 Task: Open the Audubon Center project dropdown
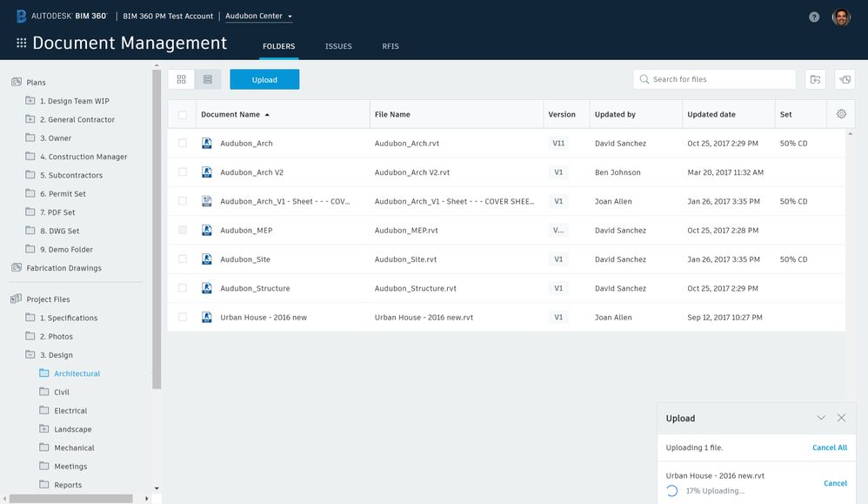258,16
